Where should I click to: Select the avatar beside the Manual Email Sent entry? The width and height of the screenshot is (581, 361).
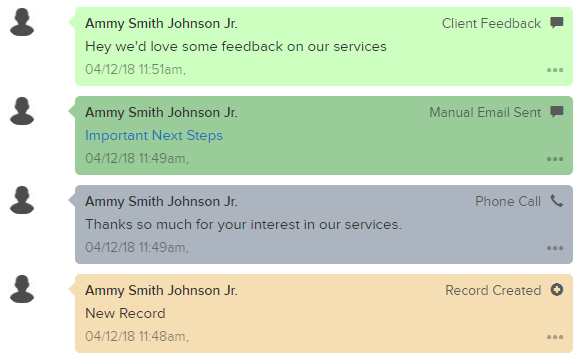(22, 111)
